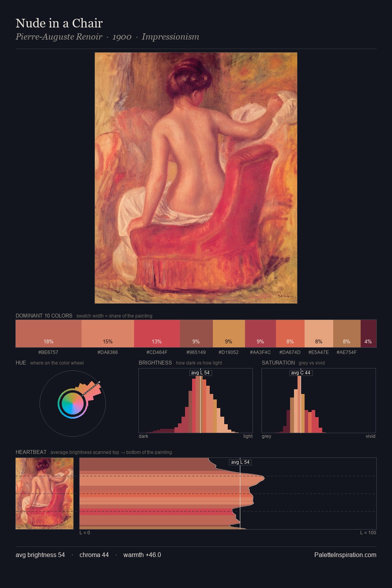Click 'avg L 54' label in heartbeat chart
392x588 pixels.
click(240, 462)
